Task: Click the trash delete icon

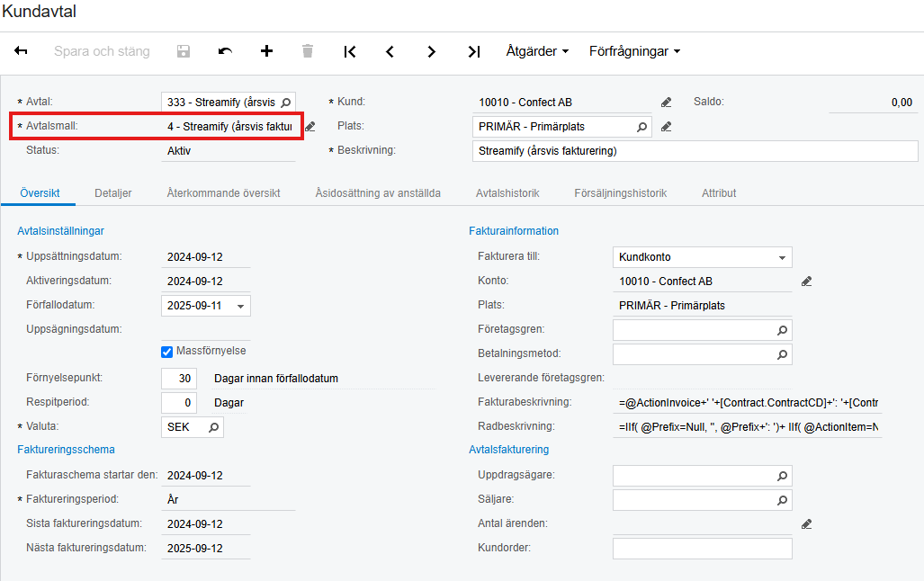Action: pyautogui.click(x=307, y=51)
